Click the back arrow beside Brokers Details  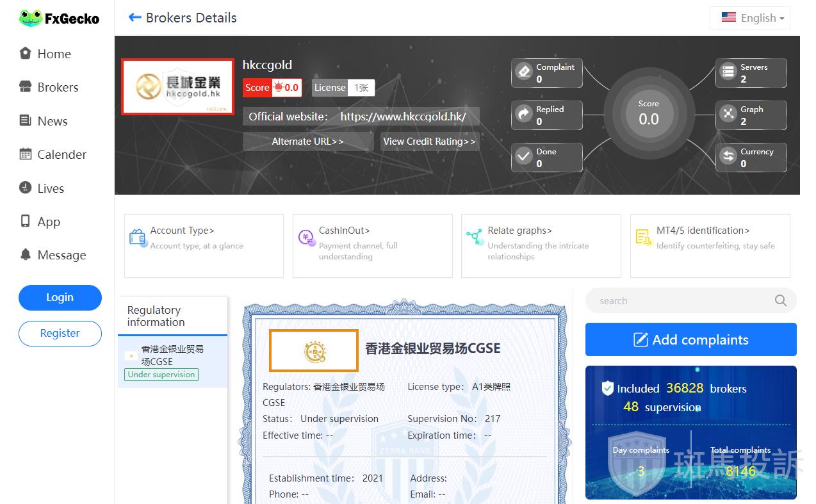(x=135, y=18)
